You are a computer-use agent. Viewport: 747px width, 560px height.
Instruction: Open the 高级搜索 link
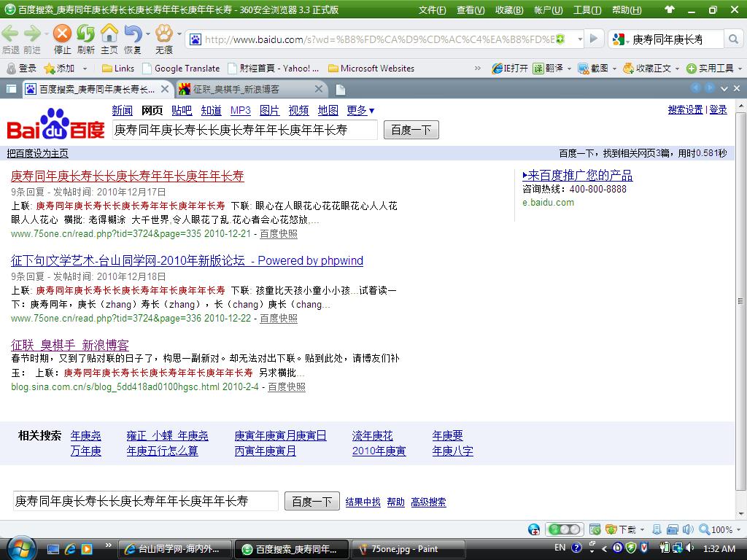pos(428,502)
